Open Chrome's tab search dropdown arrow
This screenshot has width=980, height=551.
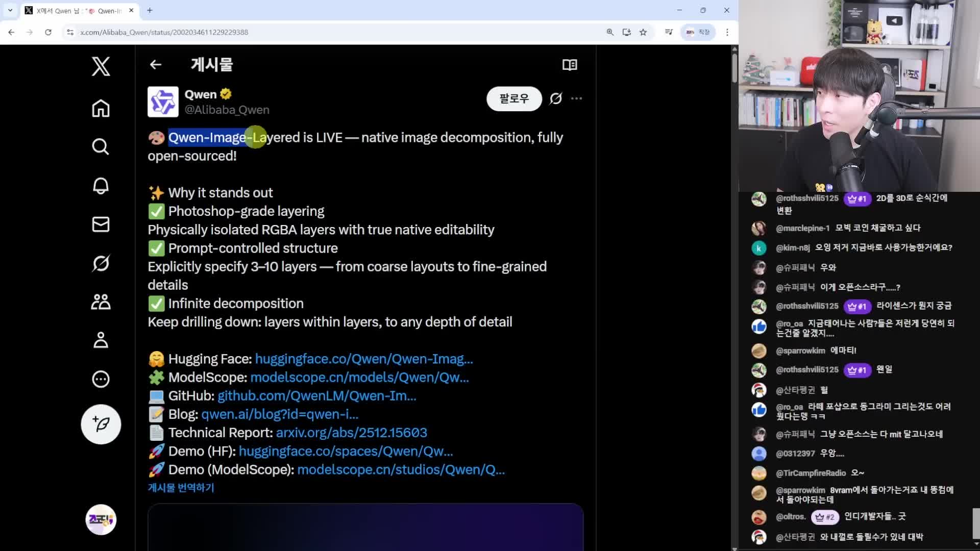coord(10,10)
